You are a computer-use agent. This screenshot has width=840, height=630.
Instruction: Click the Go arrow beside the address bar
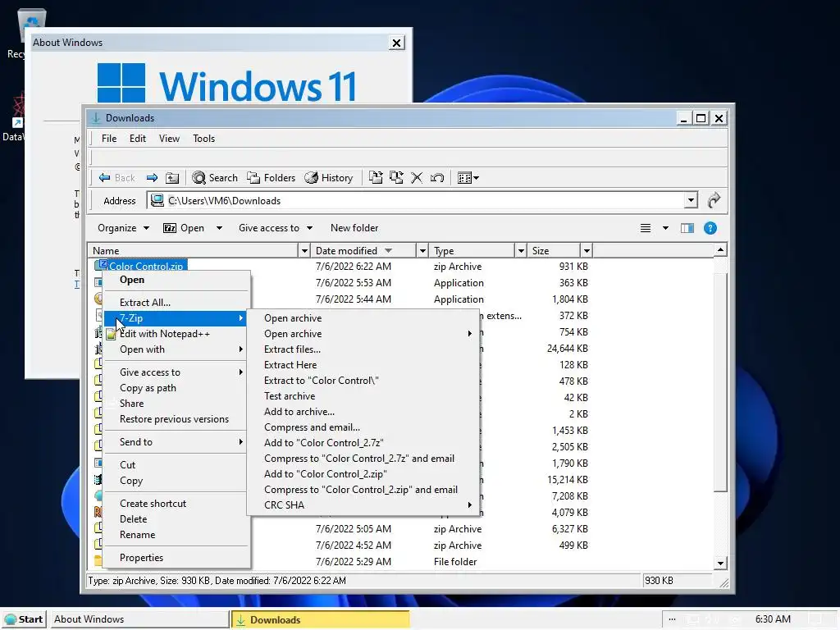tap(714, 200)
